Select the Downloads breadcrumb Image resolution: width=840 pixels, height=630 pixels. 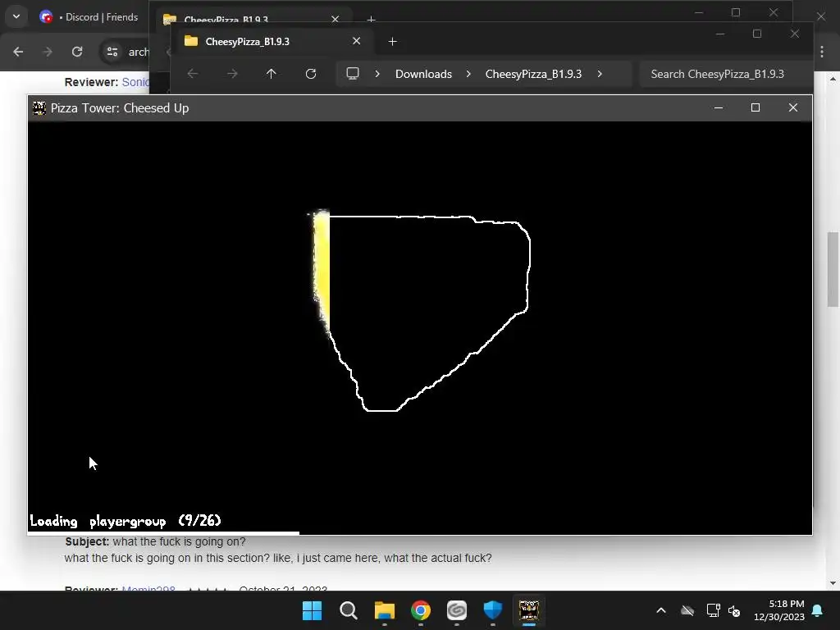(x=424, y=74)
